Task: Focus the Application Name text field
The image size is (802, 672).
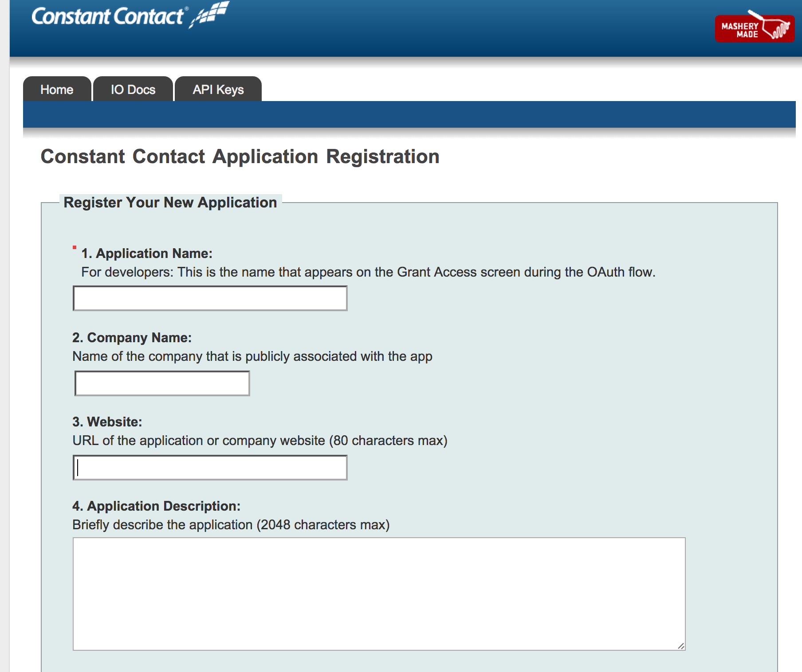Action: coord(210,298)
